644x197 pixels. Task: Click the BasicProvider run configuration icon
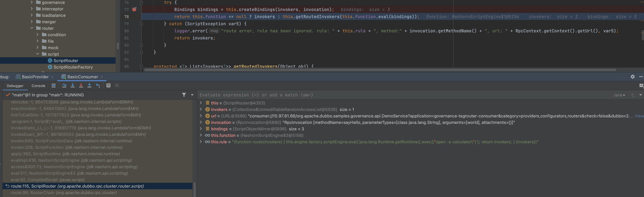pyautogui.click(x=18, y=77)
